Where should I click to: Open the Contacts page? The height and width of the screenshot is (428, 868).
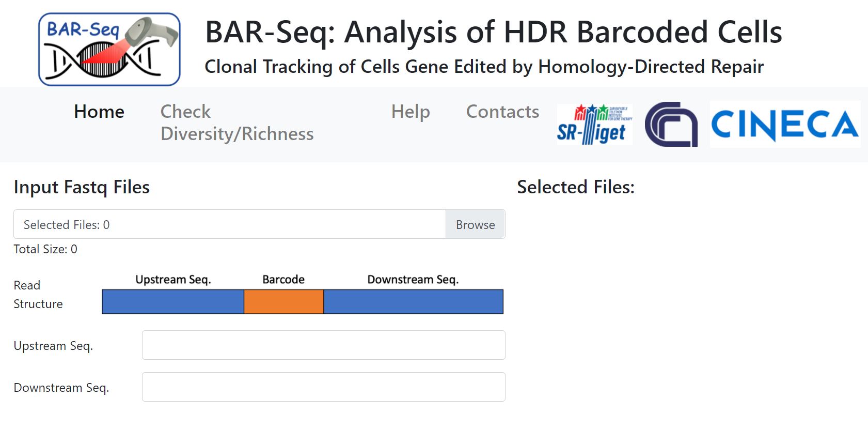tap(502, 112)
